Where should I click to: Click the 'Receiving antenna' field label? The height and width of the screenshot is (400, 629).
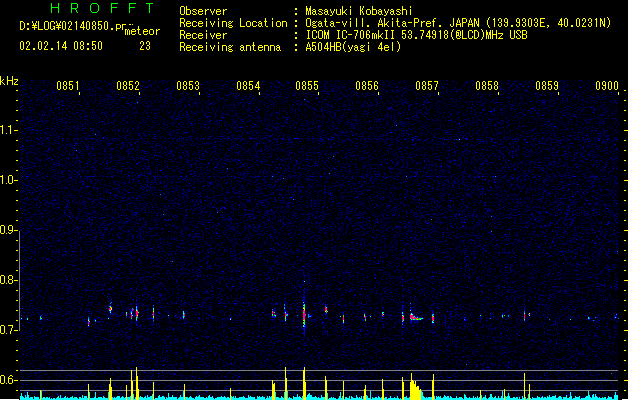(230, 47)
